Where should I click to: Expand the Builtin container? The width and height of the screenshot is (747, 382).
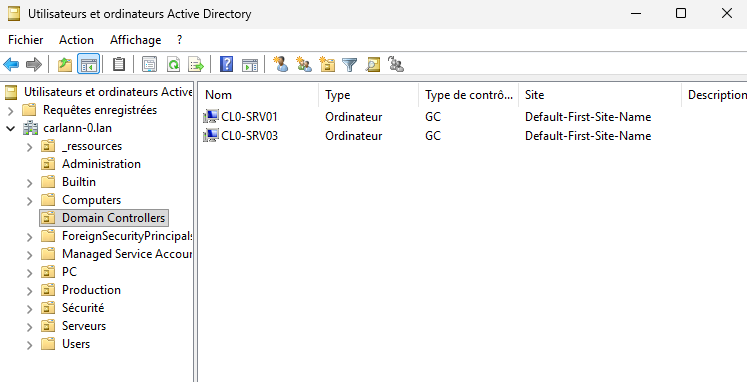pyautogui.click(x=30, y=183)
